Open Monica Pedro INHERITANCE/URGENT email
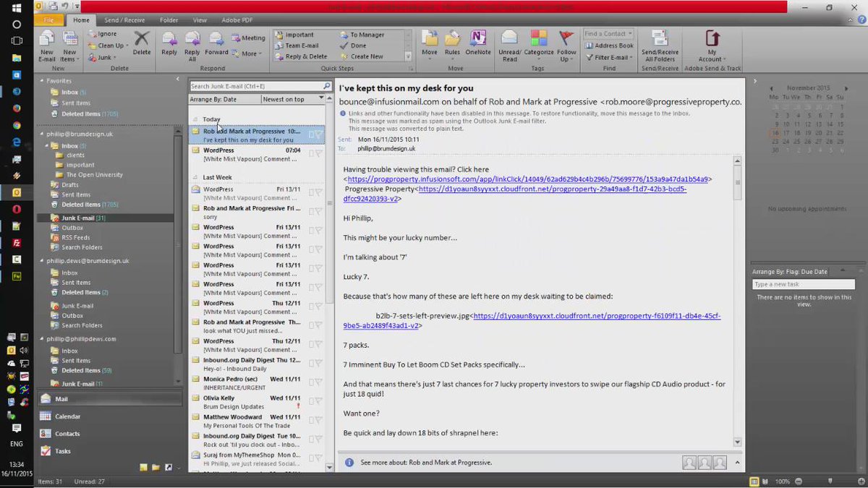Screen dimensions: 868x488 click(x=257, y=383)
